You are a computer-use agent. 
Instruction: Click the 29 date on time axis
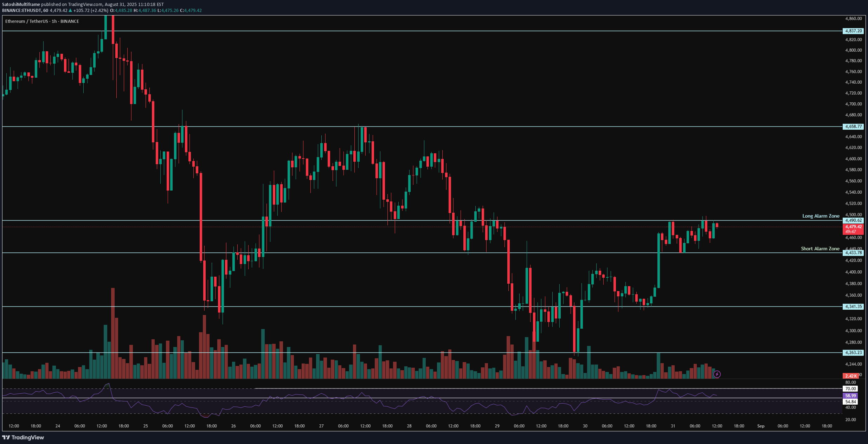497,426
